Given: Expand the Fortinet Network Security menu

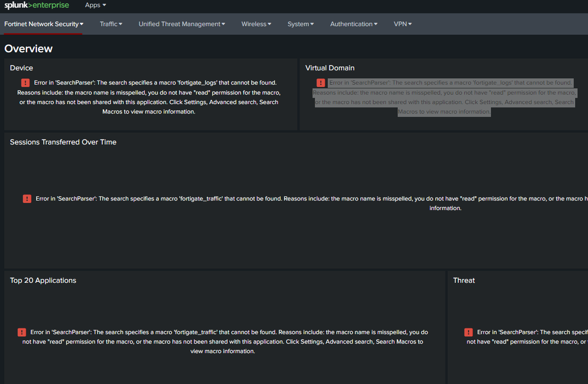Looking at the screenshot, I should point(44,24).
